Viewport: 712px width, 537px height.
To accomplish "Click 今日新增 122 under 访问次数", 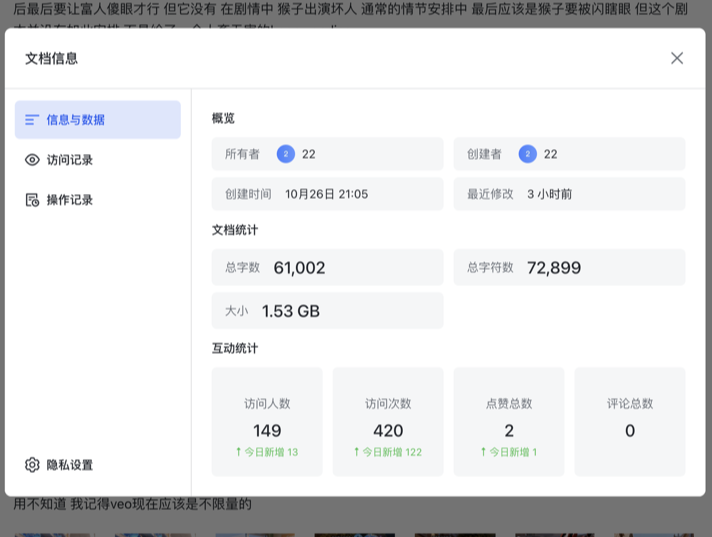I will pyautogui.click(x=388, y=452).
